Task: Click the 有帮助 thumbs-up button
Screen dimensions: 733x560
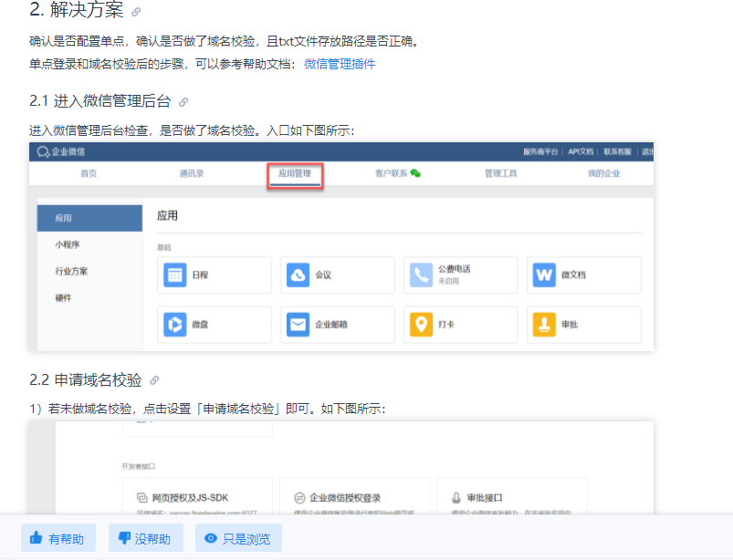Action: tap(58, 538)
